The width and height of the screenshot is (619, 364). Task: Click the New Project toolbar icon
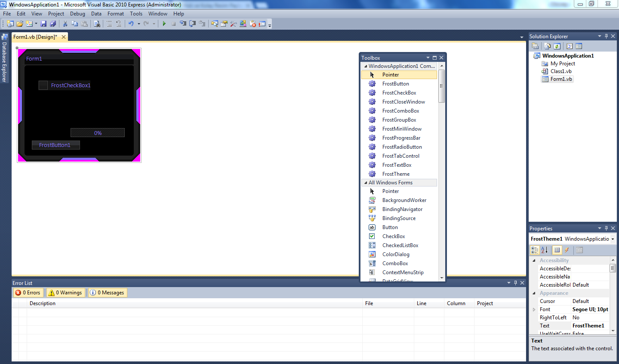(10, 24)
